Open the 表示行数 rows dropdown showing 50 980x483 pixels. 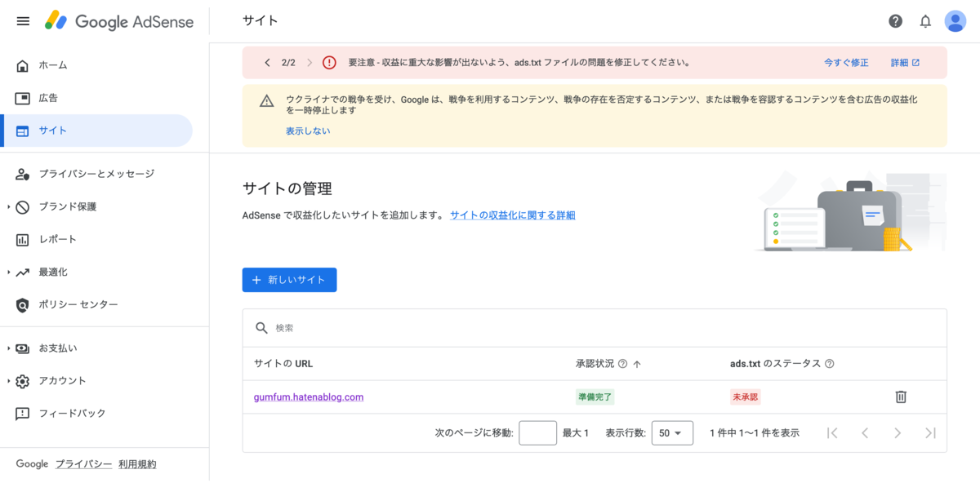[671, 432]
